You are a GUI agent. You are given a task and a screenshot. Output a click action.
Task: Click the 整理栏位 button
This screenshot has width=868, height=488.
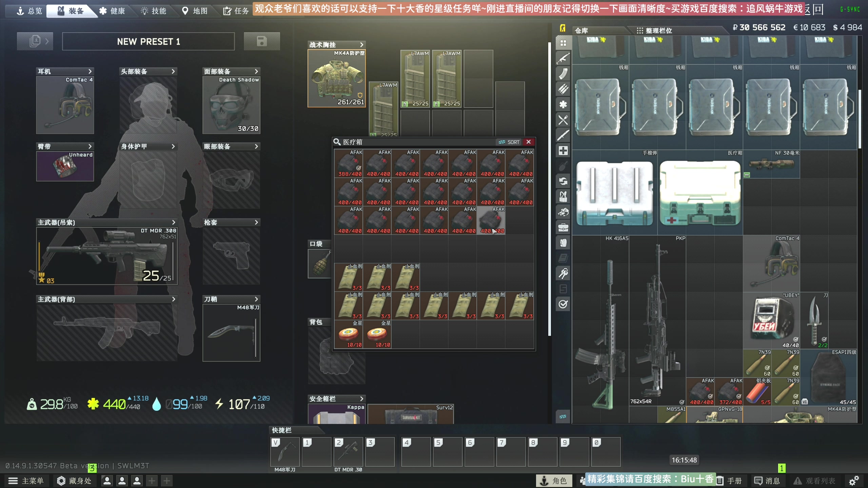click(654, 30)
